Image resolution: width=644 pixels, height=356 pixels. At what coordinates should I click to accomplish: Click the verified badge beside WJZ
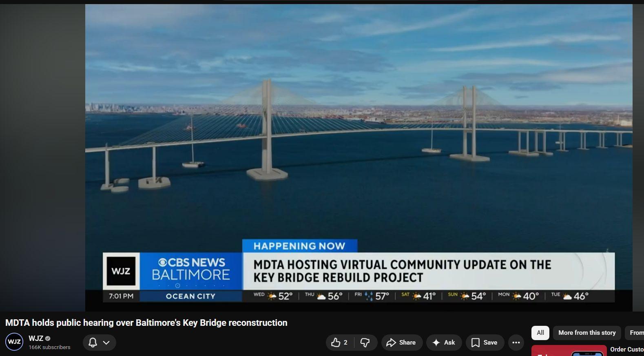48,338
